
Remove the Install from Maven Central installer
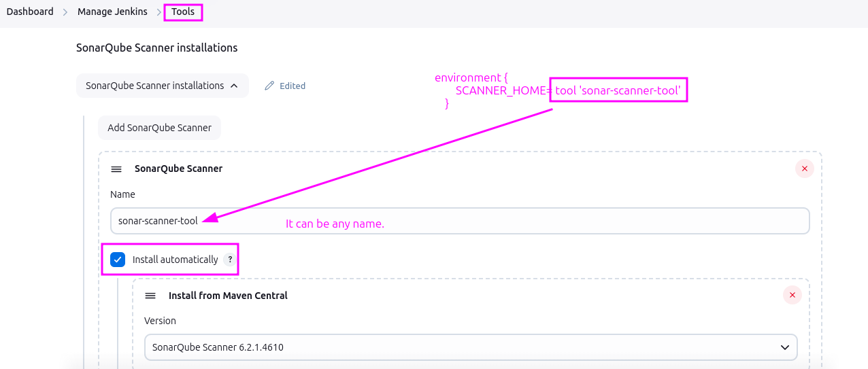coord(792,295)
